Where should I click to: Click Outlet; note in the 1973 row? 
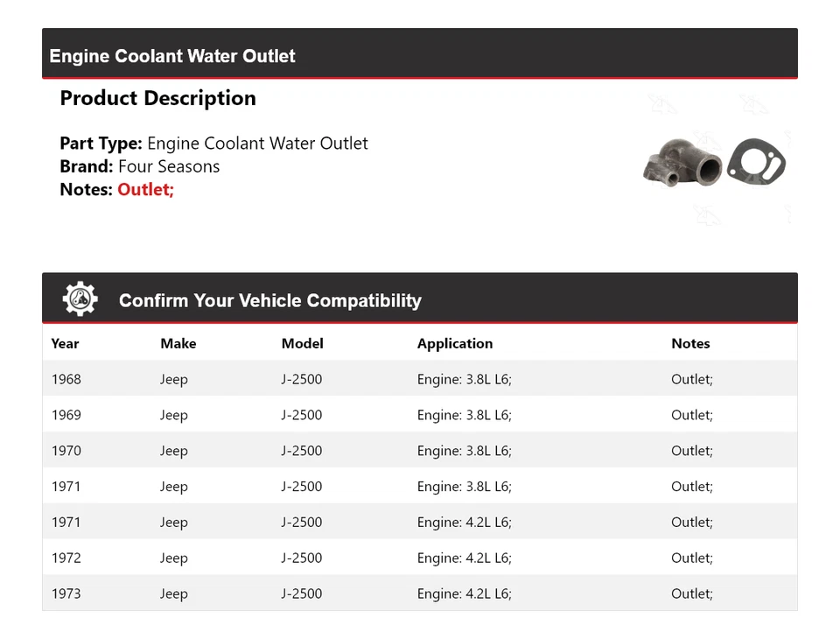(x=691, y=593)
